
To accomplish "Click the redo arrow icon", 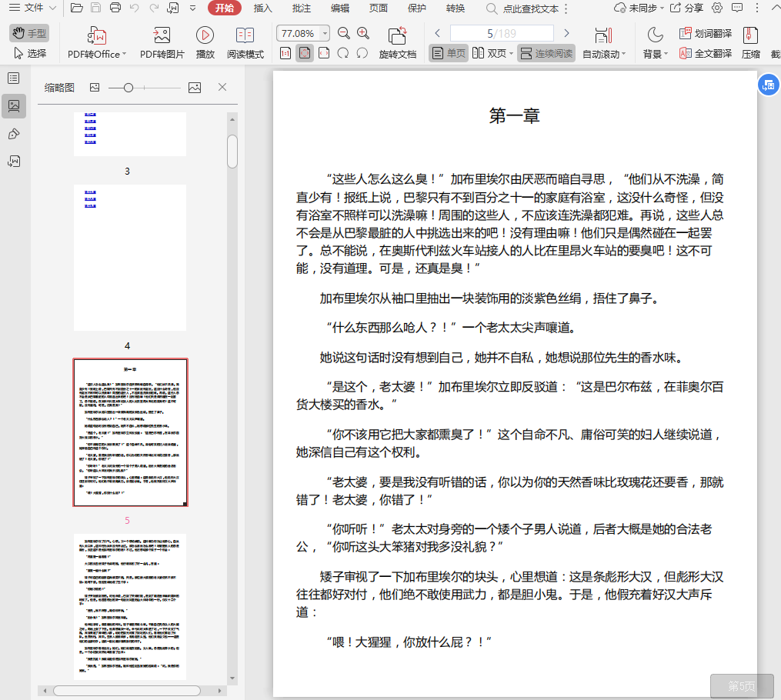I will coord(154,8).
